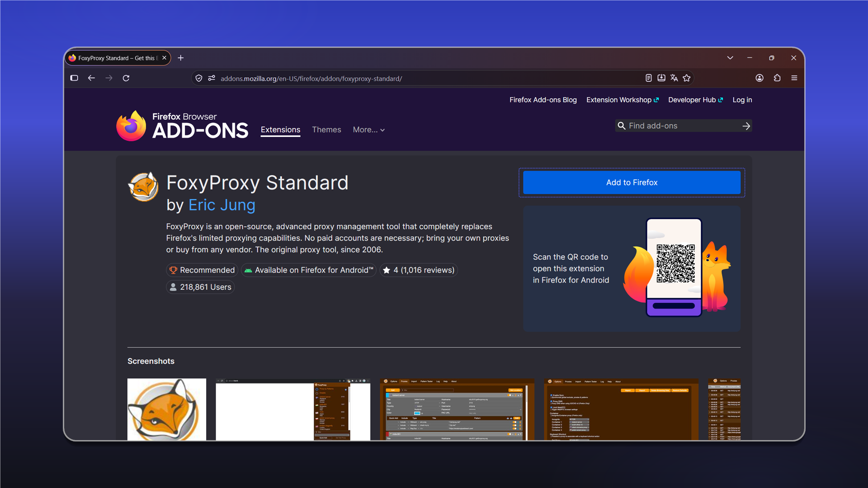Screen dimensions: 868x488
Task: Focus the Find add-ons search field
Action: 683,126
